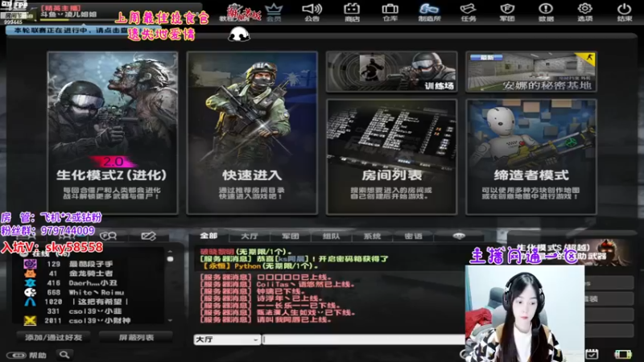This screenshot has width=644, height=362.
Task: Click the 添加/通过好友 button
Action: click(x=54, y=337)
